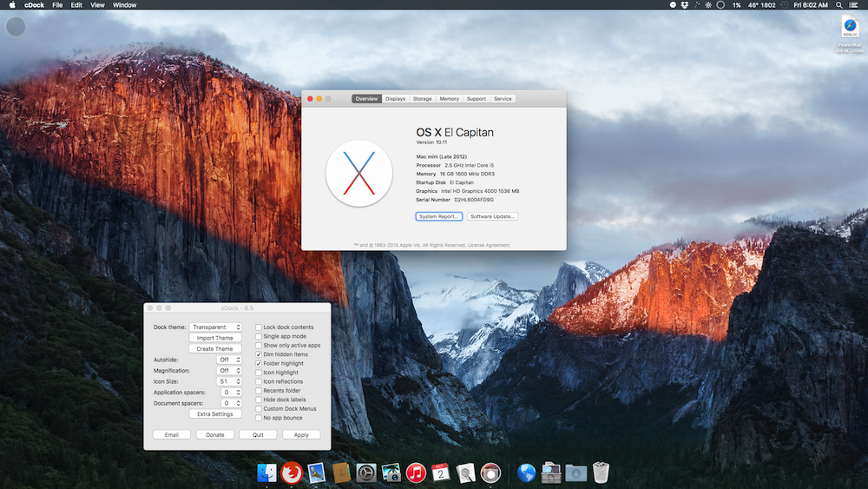
Task: Switch to the Service tab
Action: pyautogui.click(x=503, y=98)
